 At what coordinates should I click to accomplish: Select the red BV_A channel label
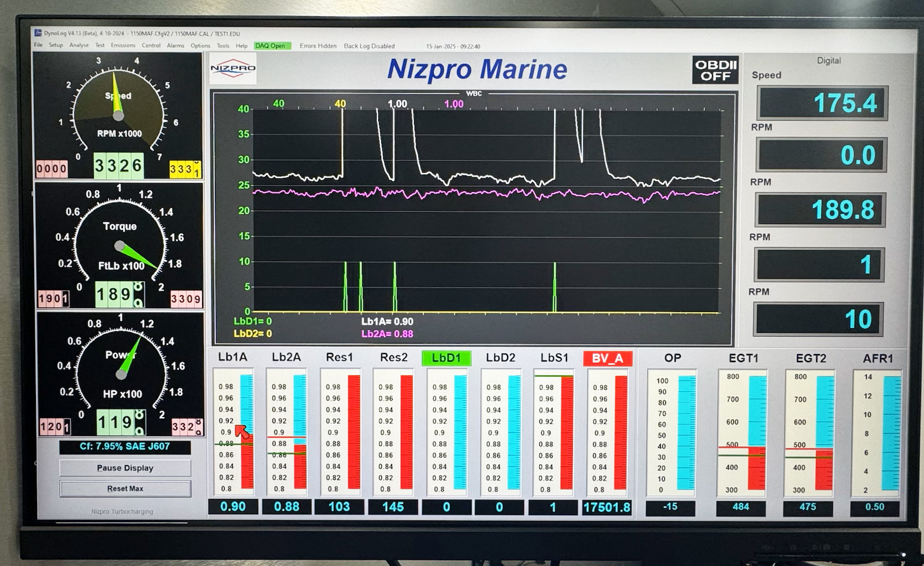pyautogui.click(x=608, y=359)
